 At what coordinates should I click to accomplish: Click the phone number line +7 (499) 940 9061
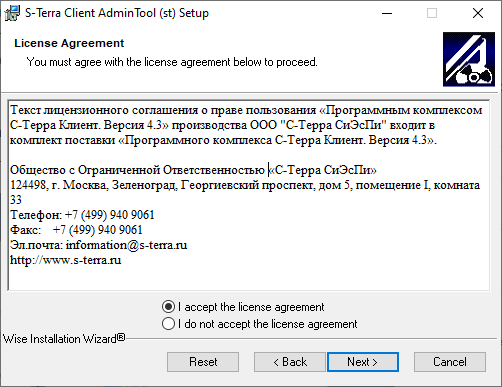(110, 215)
